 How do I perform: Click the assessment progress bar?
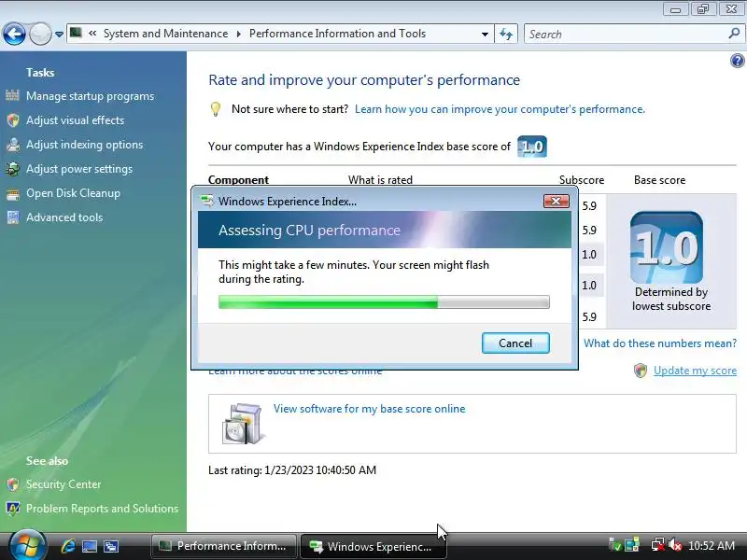coord(384,301)
